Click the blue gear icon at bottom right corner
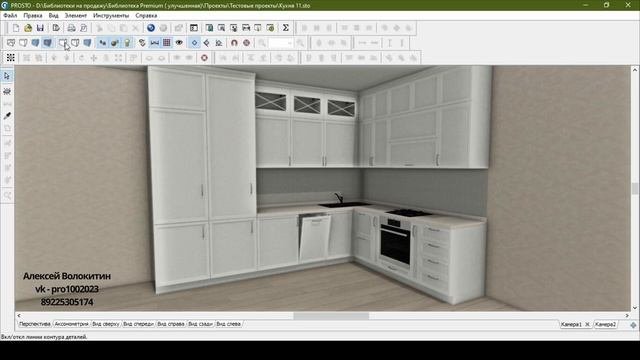This screenshot has height=360, width=640. pos(633,325)
